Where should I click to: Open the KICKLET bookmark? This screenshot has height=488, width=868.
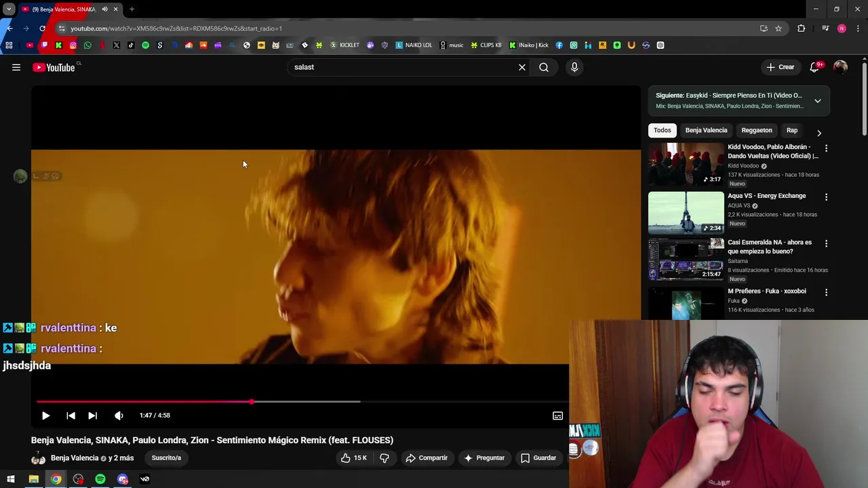(x=344, y=45)
